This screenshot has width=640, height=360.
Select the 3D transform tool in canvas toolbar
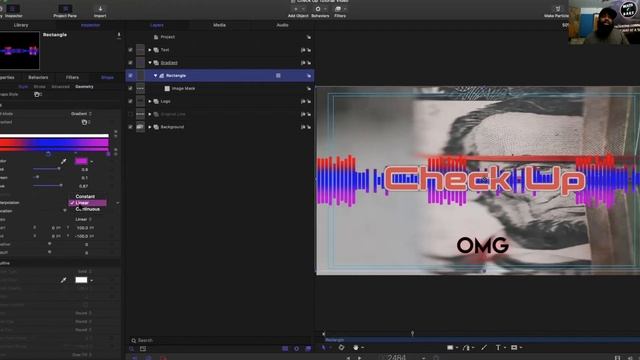[x=341, y=348]
